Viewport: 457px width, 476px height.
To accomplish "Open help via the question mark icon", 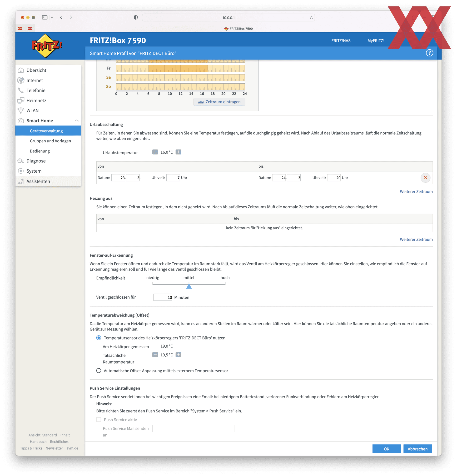I will (x=429, y=53).
